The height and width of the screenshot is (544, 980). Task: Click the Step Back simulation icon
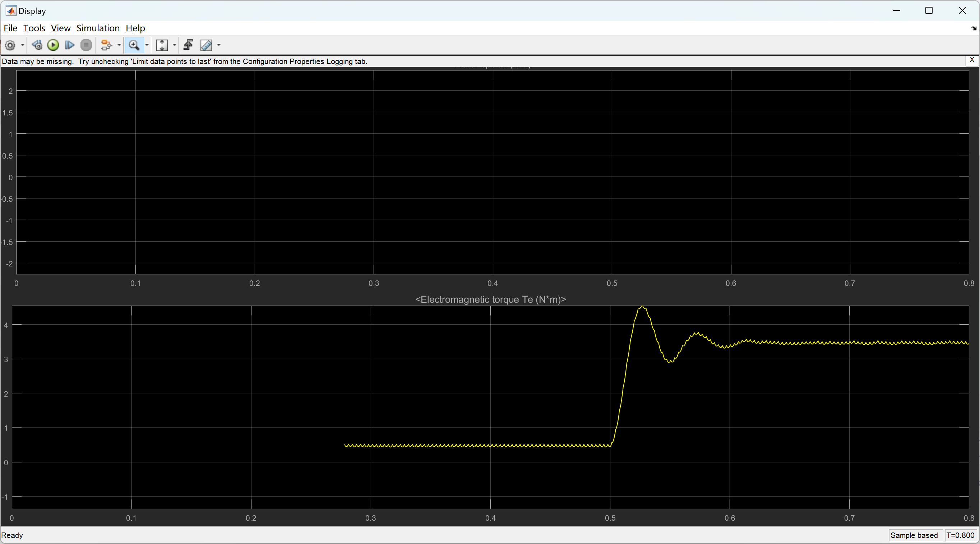tap(37, 45)
